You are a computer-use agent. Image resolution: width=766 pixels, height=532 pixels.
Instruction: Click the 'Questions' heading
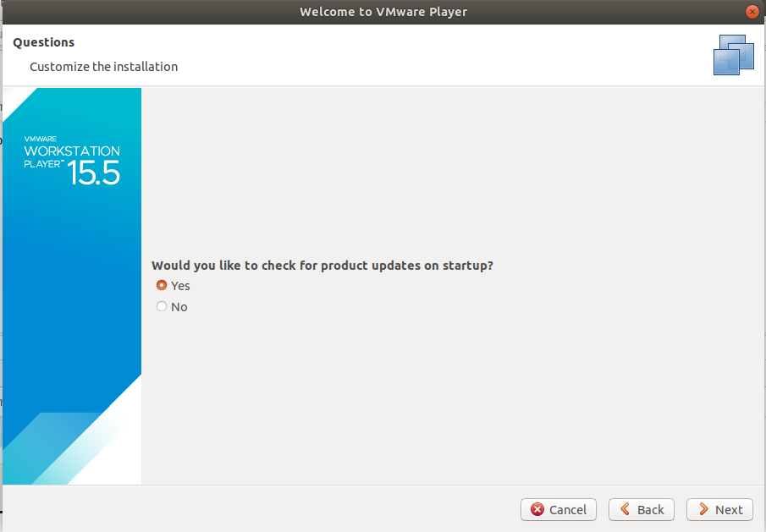pos(43,42)
